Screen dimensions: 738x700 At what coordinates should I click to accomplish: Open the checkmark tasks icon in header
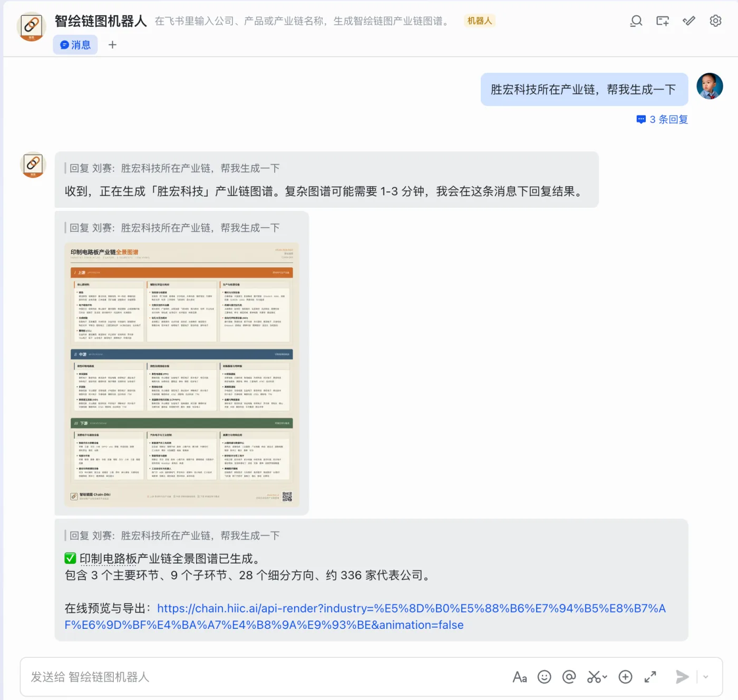click(689, 21)
